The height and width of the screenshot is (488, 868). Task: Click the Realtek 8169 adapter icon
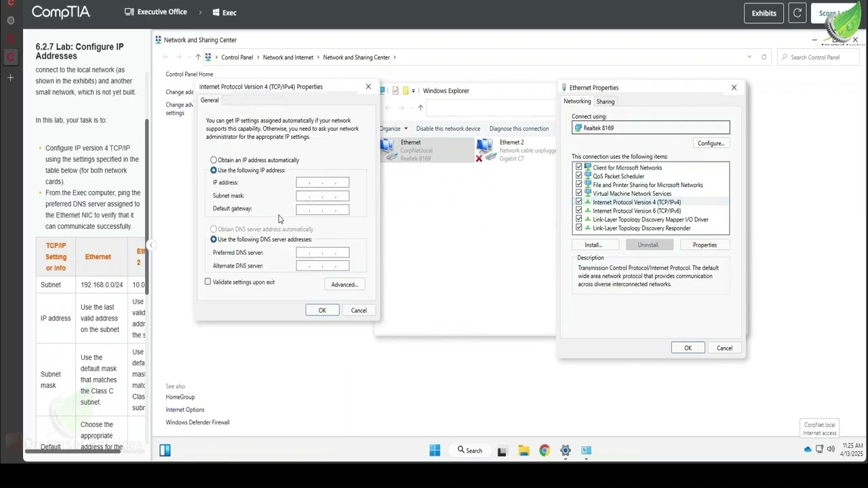point(578,127)
